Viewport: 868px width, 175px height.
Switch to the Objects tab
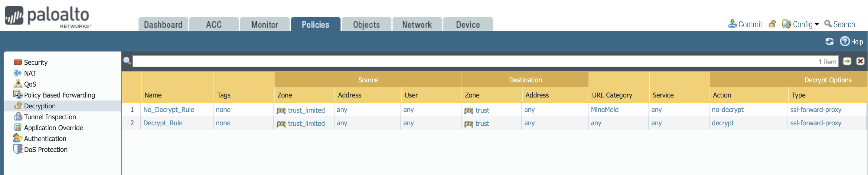366,25
